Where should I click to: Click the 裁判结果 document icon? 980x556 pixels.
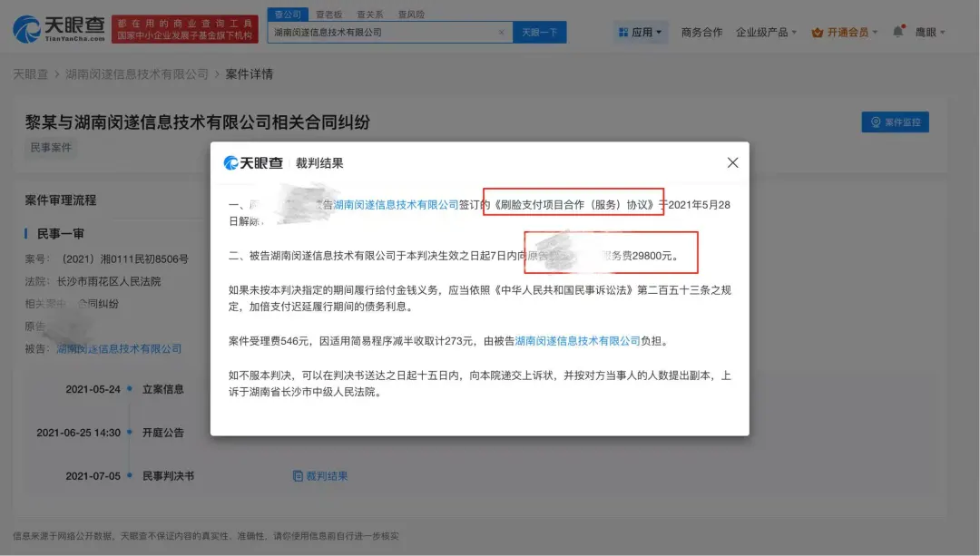298,476
